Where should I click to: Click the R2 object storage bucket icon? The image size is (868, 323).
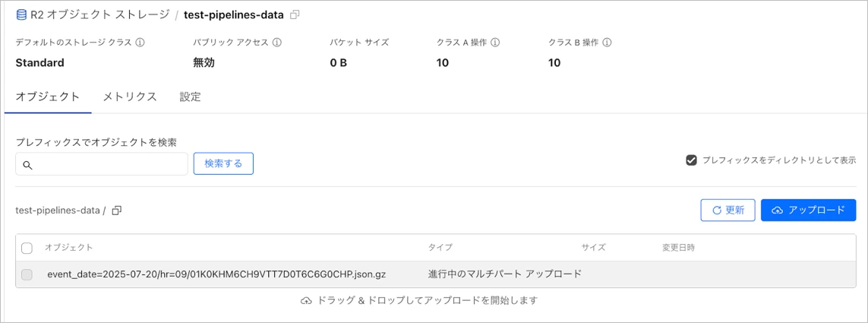click(x=21, y=14)
